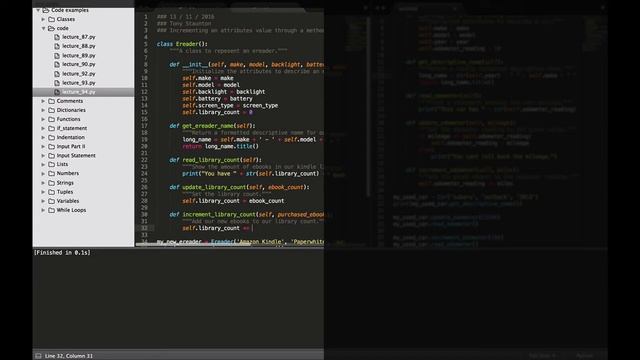Open file icon next to lecture_87.py
This screenshot has width=640, height=360.
[x=57, y=37]
